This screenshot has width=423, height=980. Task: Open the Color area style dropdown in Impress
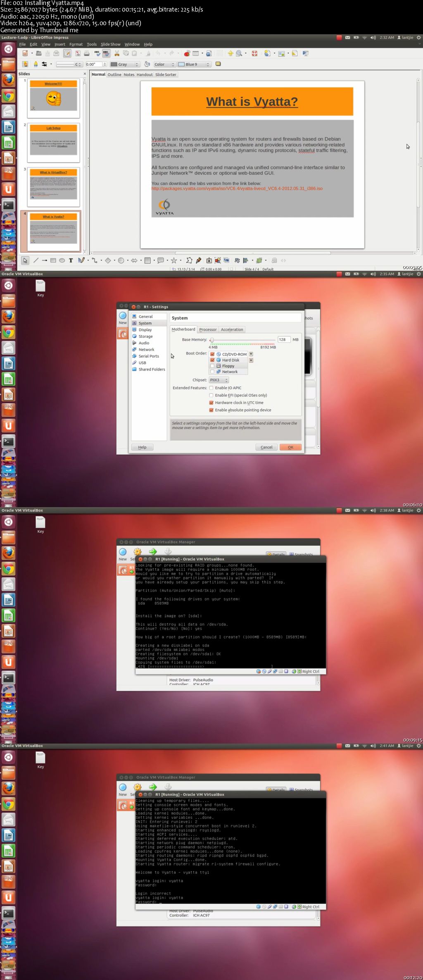tap(165, 64)
